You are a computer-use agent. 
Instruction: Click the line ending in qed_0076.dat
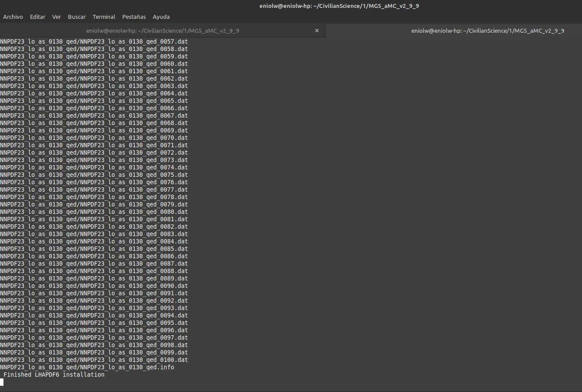pos(94,182)
